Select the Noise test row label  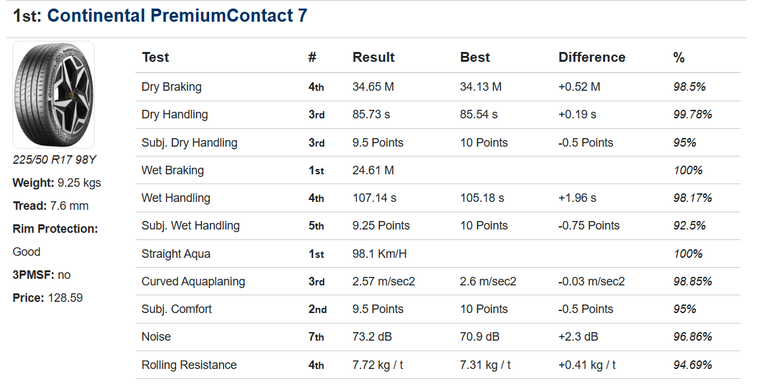156,337
